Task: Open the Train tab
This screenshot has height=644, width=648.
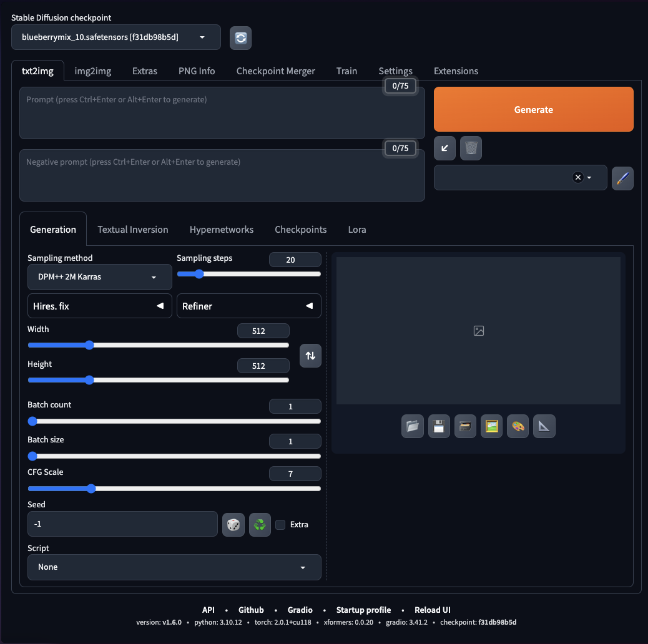Action: [346, 71]
